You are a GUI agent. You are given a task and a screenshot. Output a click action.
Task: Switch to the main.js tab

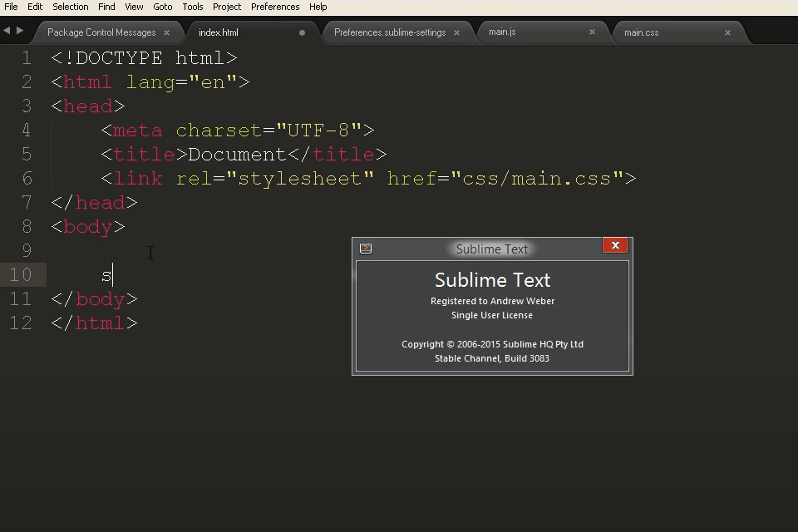502,32
